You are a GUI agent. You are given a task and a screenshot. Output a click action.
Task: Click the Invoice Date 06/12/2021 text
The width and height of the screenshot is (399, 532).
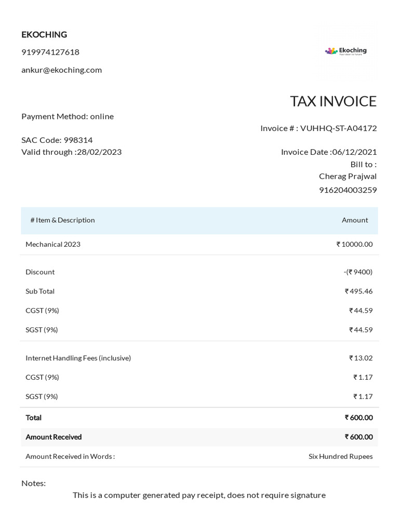[x=329, y=152]
